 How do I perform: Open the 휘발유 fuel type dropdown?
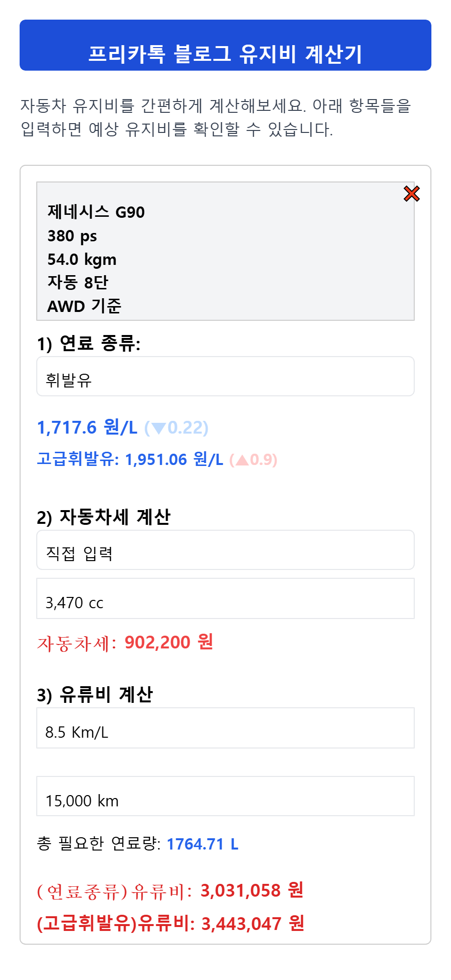225,377
